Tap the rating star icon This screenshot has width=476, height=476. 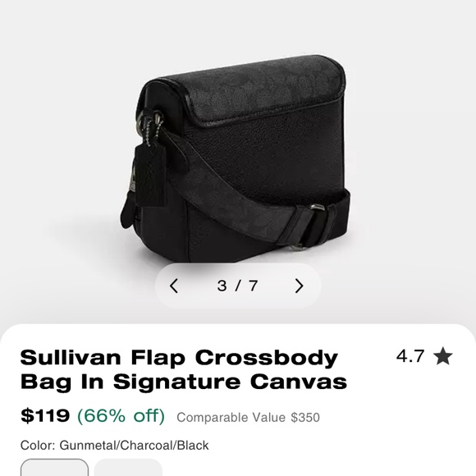(x=442, y=356)
